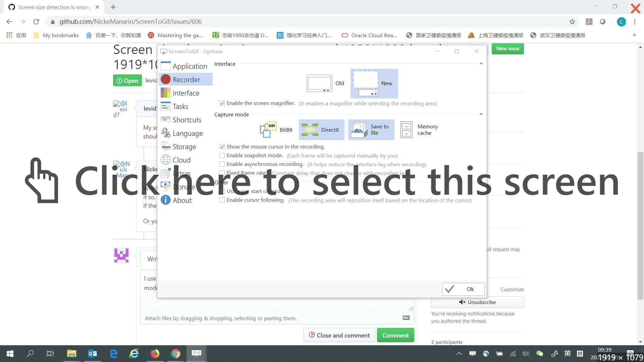The image size is (644, 362).
Task: Expand the bookmarks bar overflow chevron
Action: point(634,35)
